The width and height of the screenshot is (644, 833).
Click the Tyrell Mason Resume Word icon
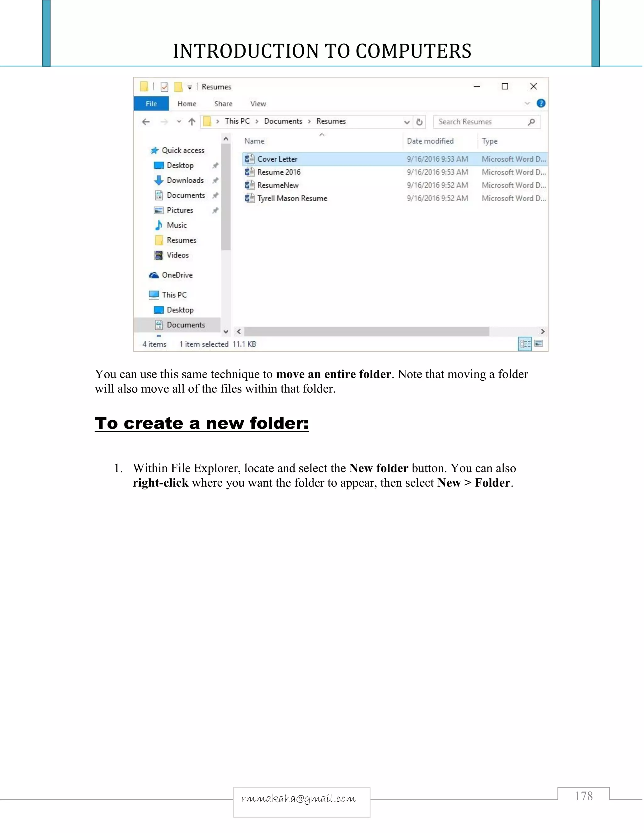[249, 198]
